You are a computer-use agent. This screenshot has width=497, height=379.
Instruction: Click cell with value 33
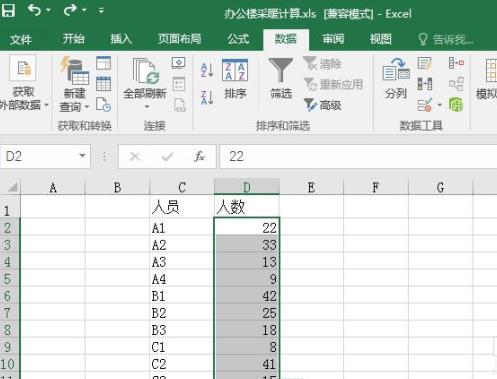(247, 245)
